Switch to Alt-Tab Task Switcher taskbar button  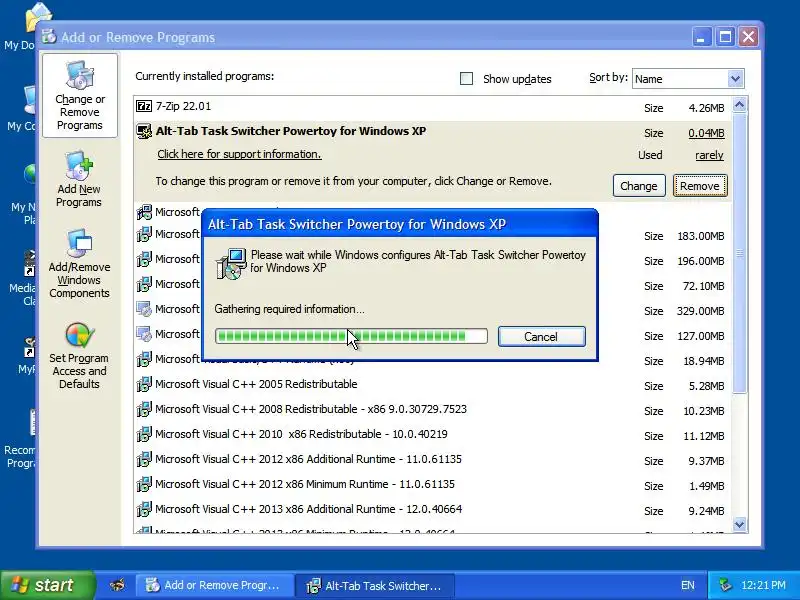click(x=375, y=585)
